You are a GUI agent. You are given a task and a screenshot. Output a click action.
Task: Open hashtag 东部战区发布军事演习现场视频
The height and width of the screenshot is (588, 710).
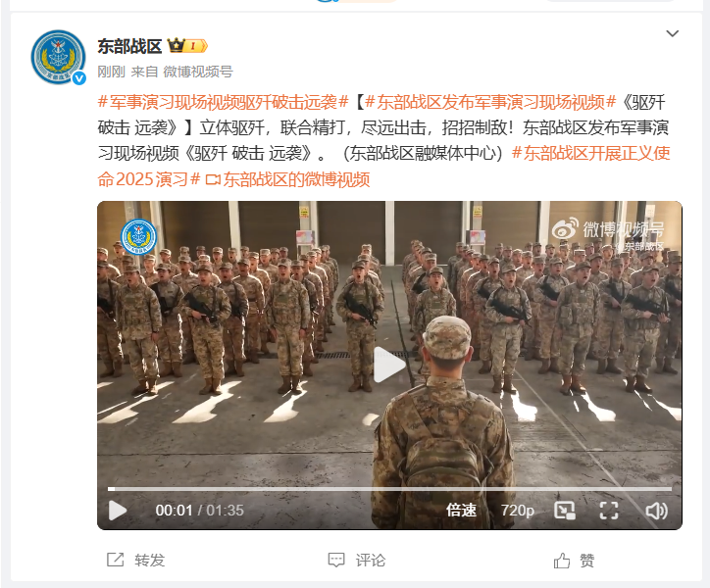490,102
